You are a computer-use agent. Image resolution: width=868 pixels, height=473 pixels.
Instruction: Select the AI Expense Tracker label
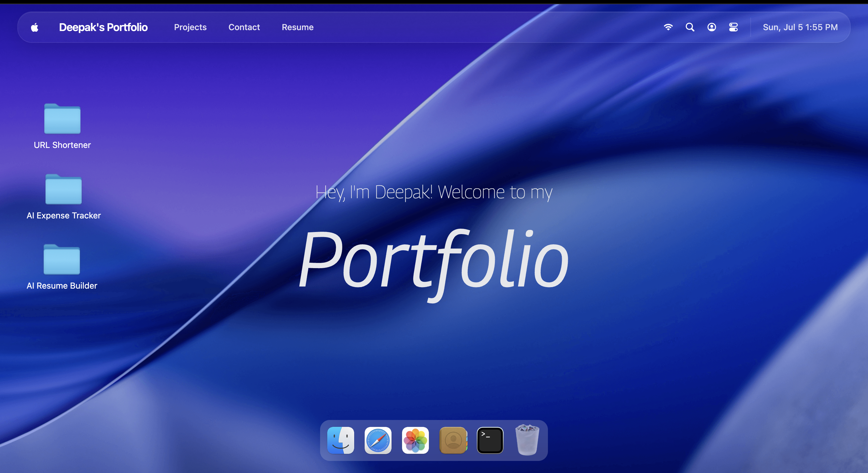[64, 215]
